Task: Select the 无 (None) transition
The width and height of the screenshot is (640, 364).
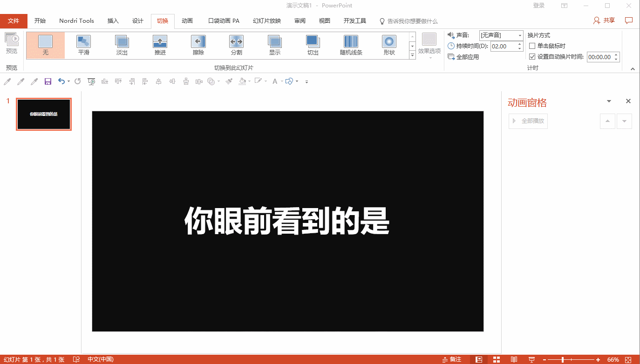Action: pyautogui.click(x=46, y=45)
